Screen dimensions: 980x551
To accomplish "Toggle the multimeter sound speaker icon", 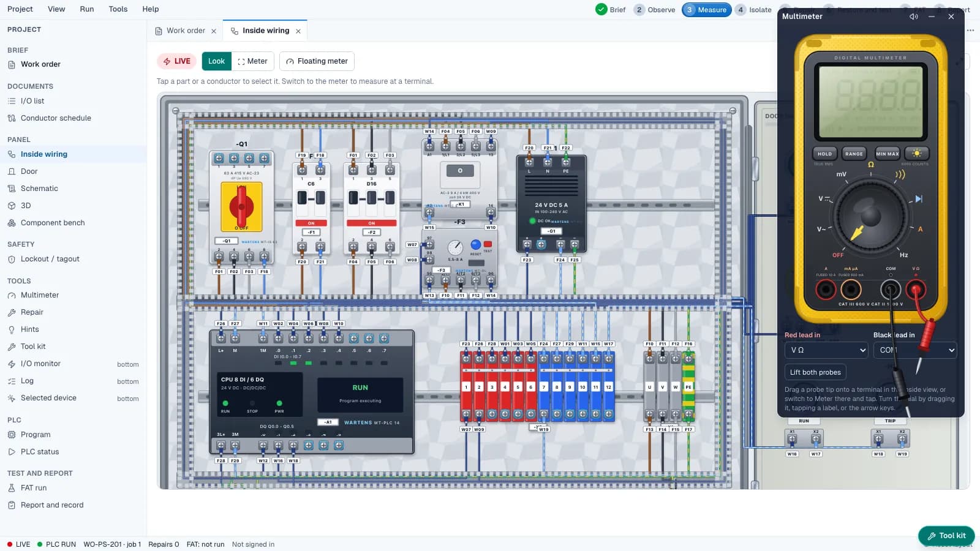I will coord(913,17).
